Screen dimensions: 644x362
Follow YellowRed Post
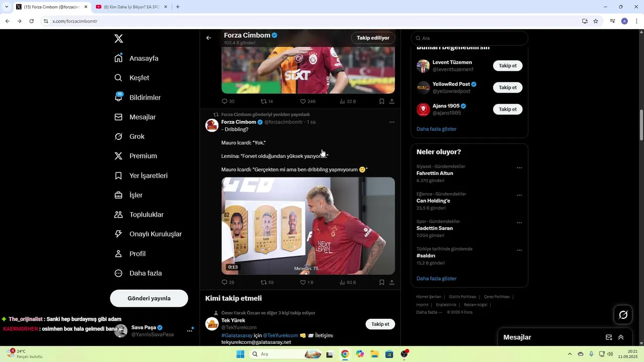coord(508,87)
